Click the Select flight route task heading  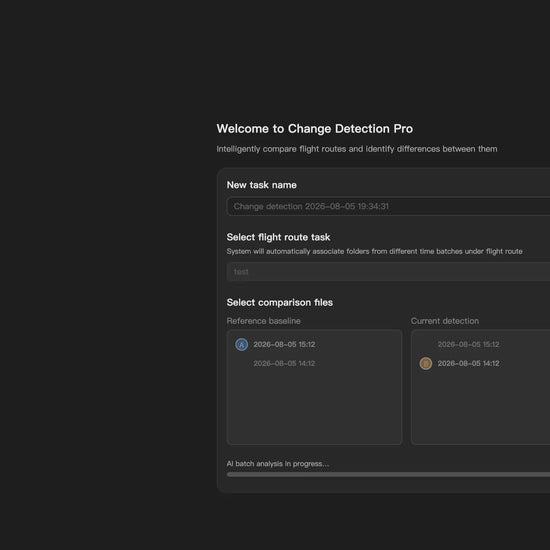(279, 237)
